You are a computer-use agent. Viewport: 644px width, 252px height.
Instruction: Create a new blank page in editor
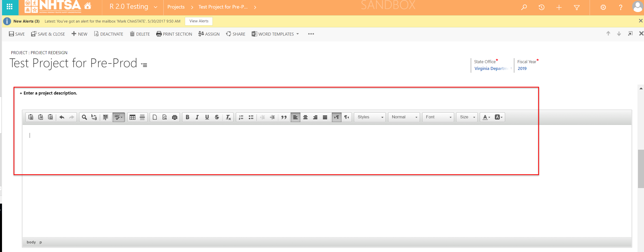pos(155,117)
